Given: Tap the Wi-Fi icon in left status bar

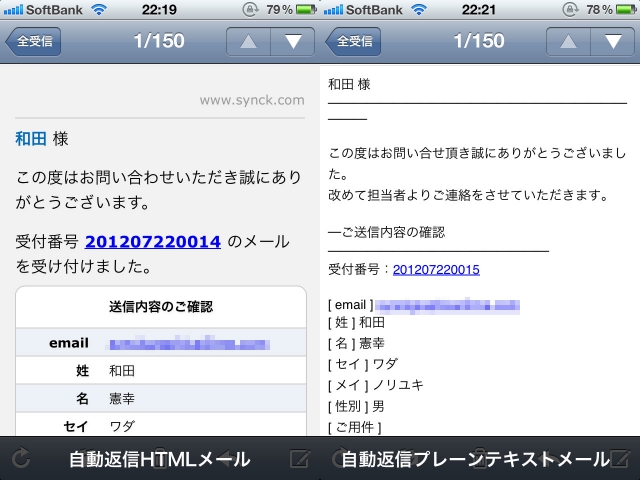Looking at the screenshot, I should [98, 9].
